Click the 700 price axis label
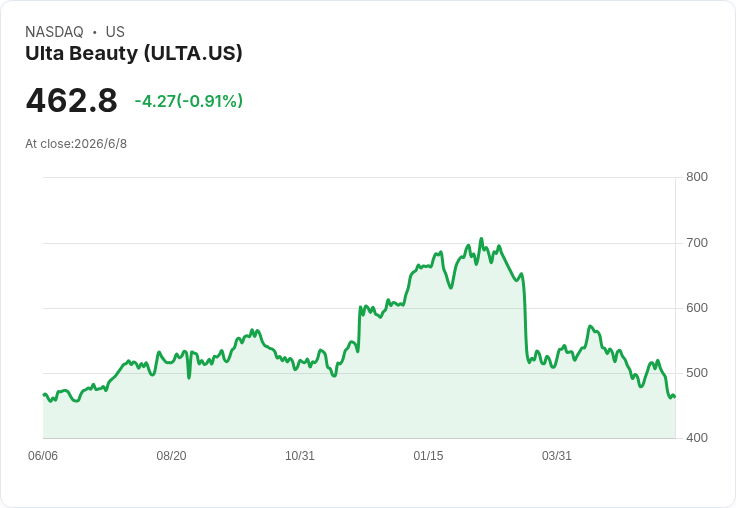736x508 pixels. tap(697, 243)
